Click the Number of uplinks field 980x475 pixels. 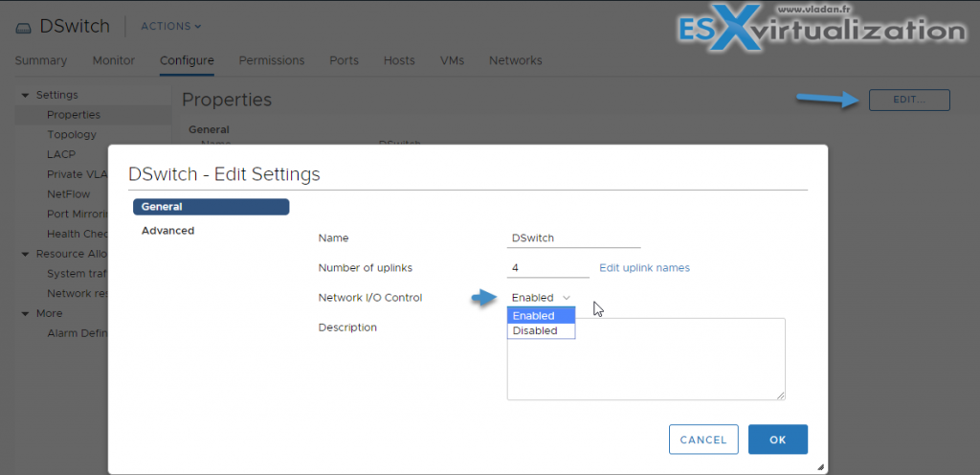pos(547,268)
